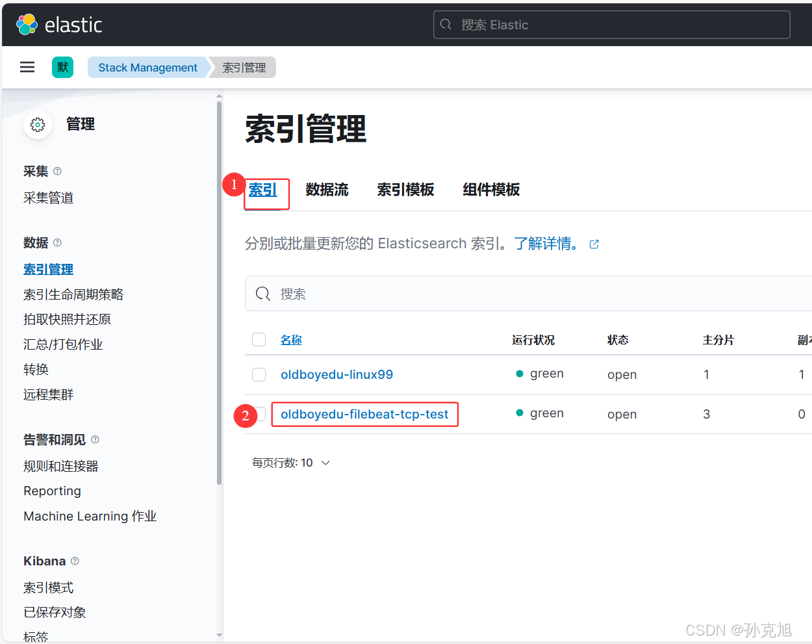The height and width of the screenshot is (644, 812).
Task: Click primary shard count 3
Action: click(x=706, y=414)
